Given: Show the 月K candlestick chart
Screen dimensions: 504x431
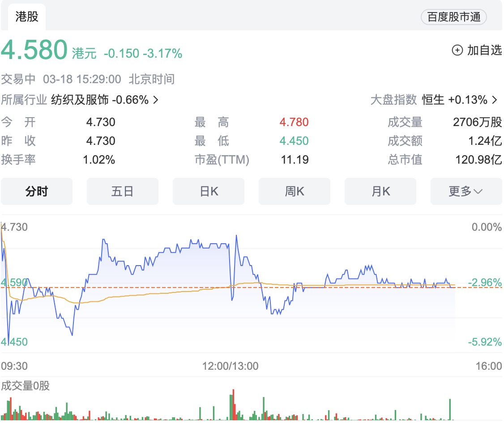Looking at the screenshot, I should click(380, 191).
